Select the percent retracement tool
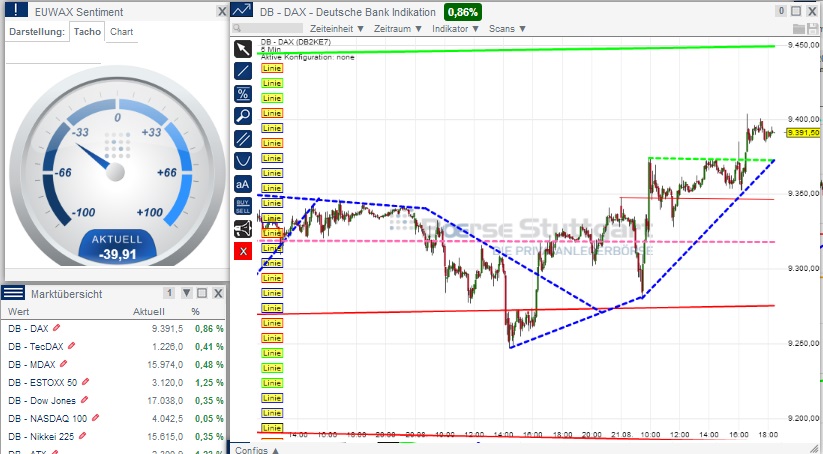823x454 pixels. (x=243, y=93)
